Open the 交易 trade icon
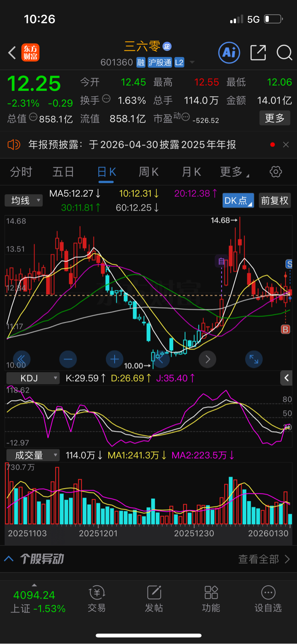 tap(97, 599)
